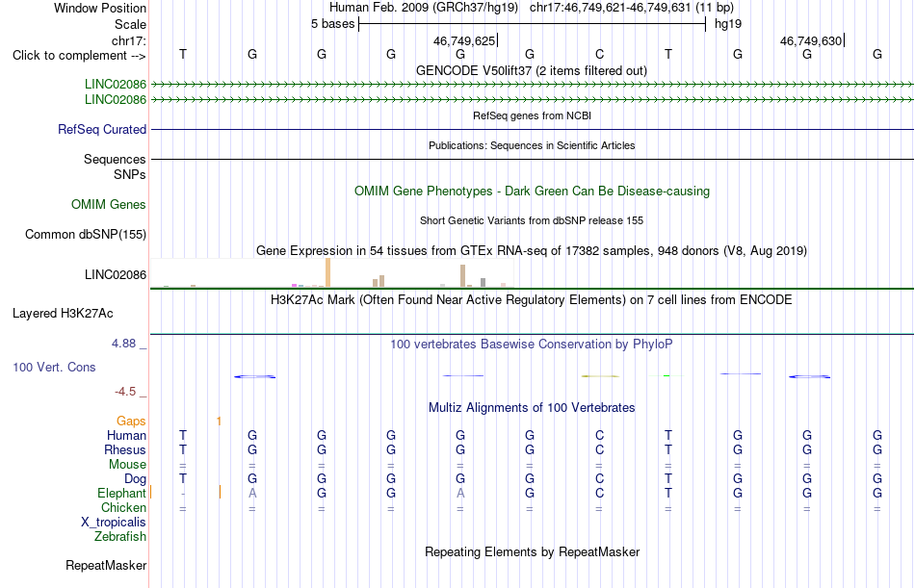Click the Elephant alignment row label
This screenshot has height=588, width=915.
point(122,494)
